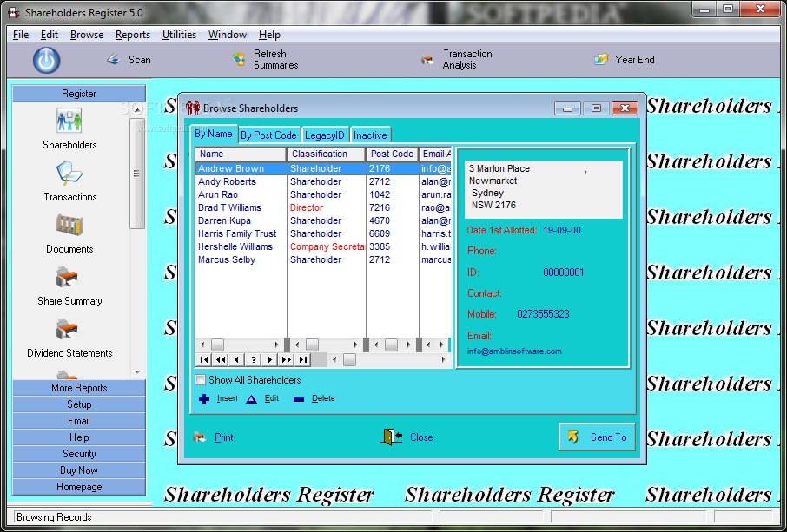
Task: Click the Email column header
Action: (435, 154)
